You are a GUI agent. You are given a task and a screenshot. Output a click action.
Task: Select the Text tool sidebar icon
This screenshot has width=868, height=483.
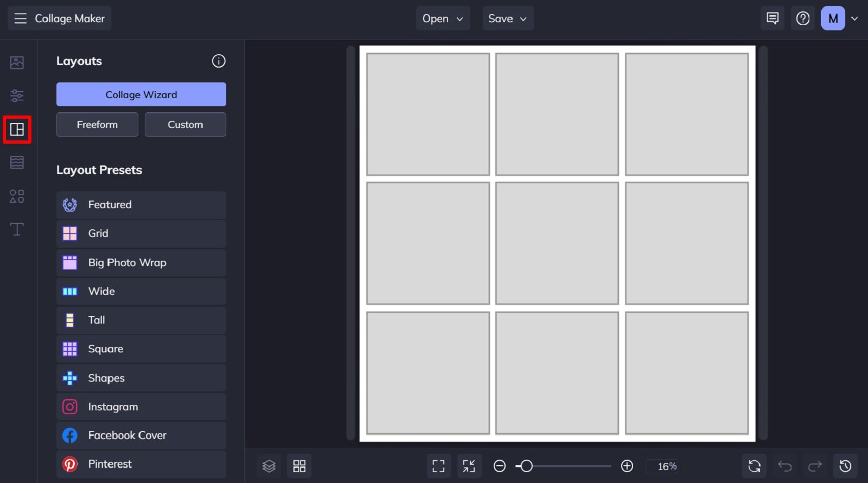(x=17, y=229)
